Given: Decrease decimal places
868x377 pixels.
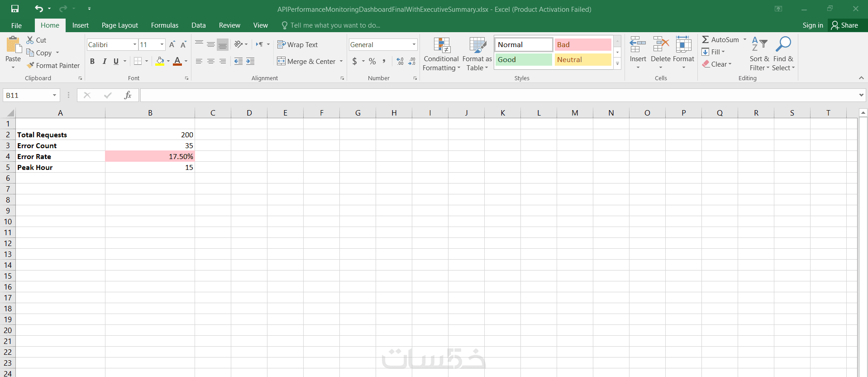Looking at the screenshot, I should click(412, 61).
